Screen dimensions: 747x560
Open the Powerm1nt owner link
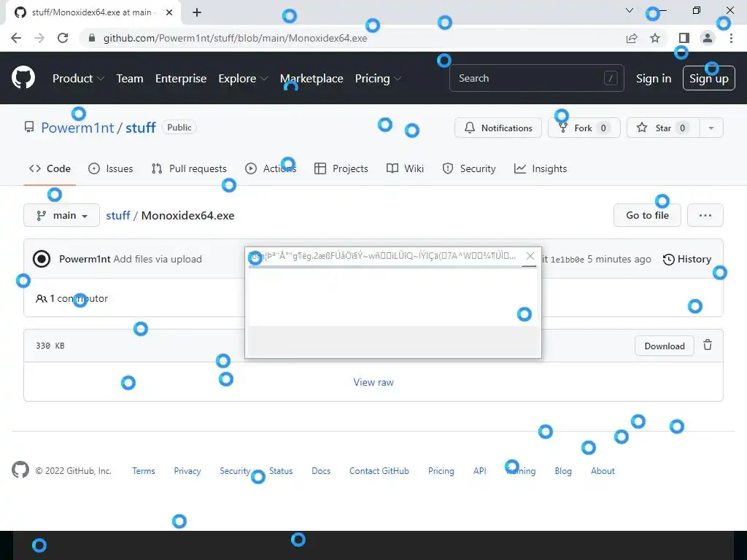77,128
